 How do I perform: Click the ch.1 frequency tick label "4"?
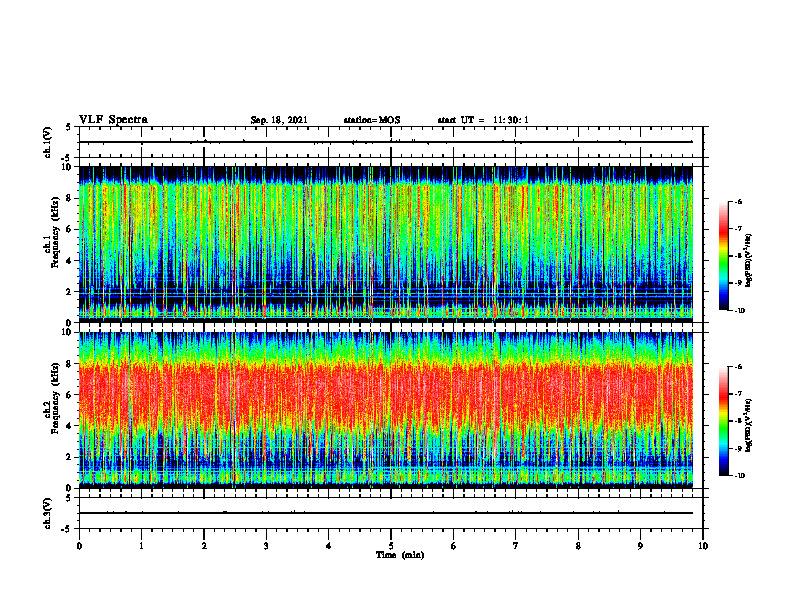pos(70,261)
